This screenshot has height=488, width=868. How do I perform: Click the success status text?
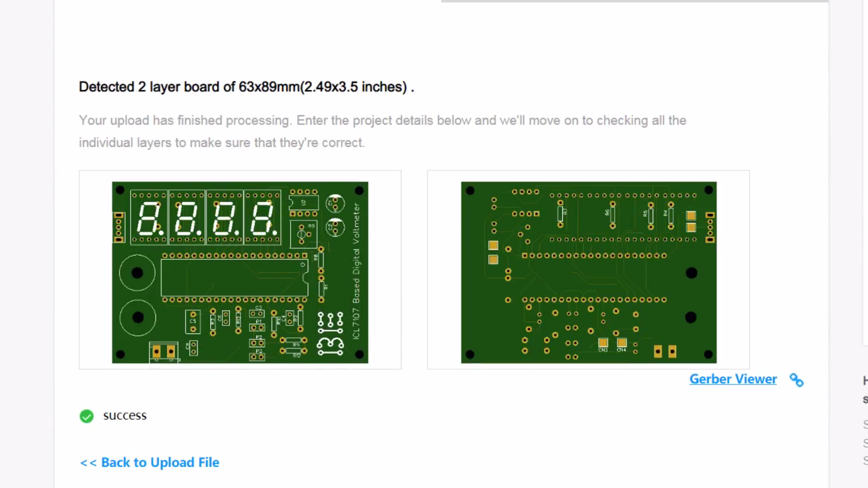[x=125, y=416]
